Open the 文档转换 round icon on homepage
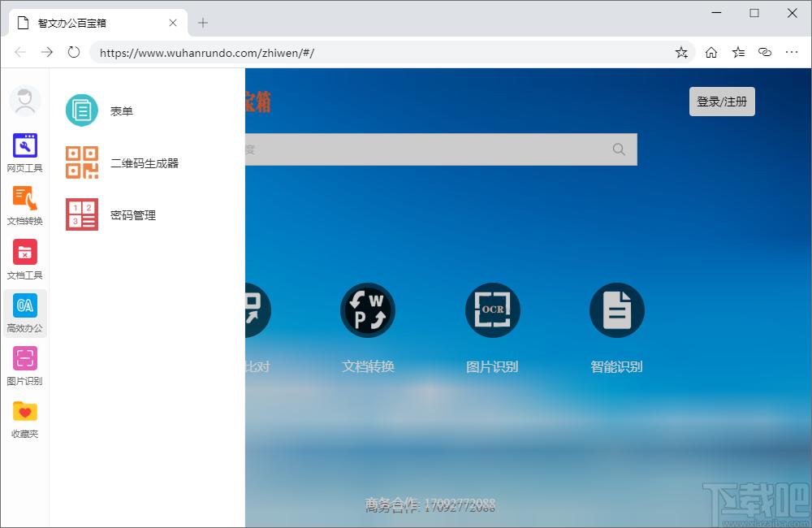The width and height of the screenshot is (812, 528). point(368,309)
